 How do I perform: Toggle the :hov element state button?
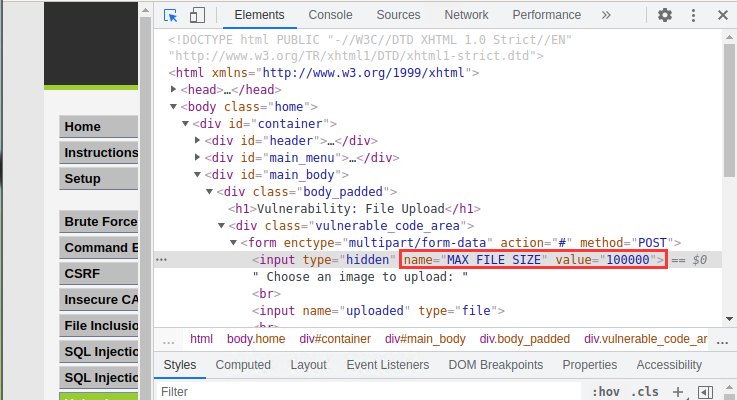click(x=605, y=392)
